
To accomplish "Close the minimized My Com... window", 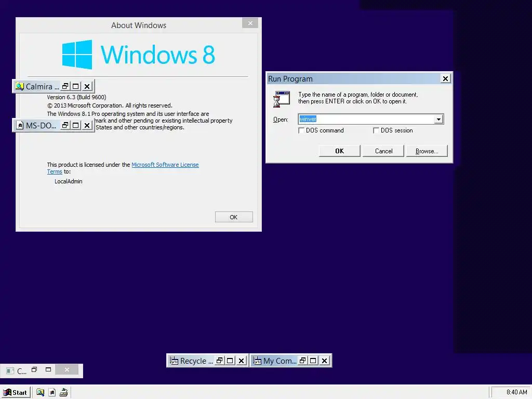I will click(x=325, y=361).
